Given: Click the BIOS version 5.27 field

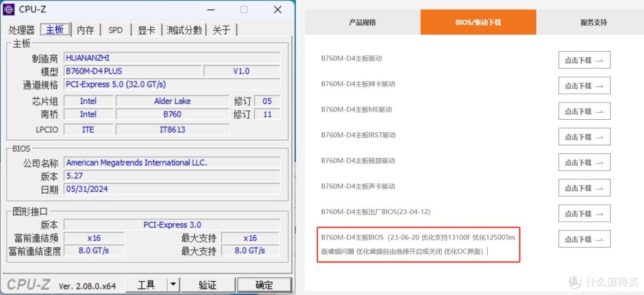Looking at the screenshot, I should (172, 176).
